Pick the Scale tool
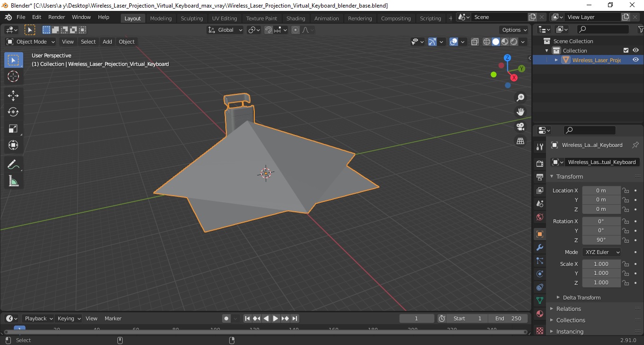This screenshot has width=644, height=345. [x=13, y=128]
